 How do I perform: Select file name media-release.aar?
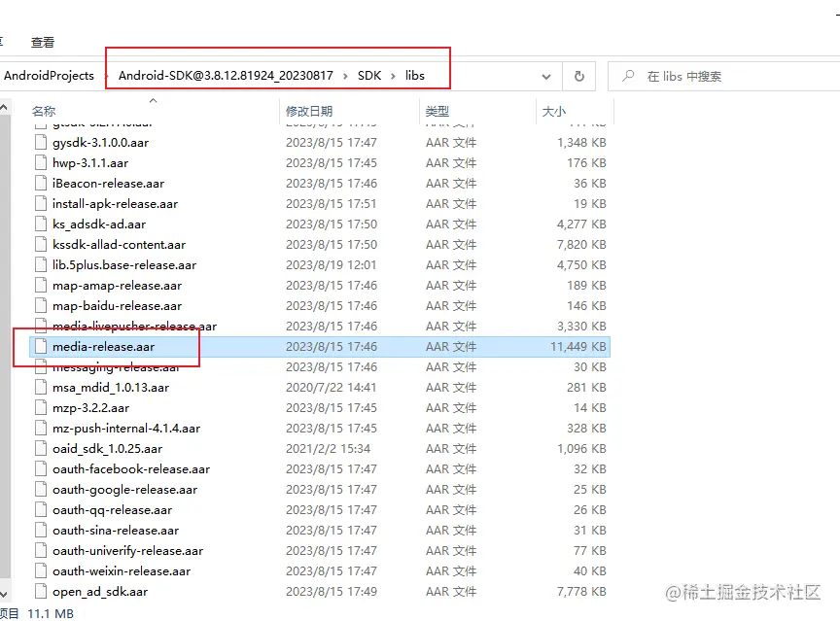pos(103,346)
